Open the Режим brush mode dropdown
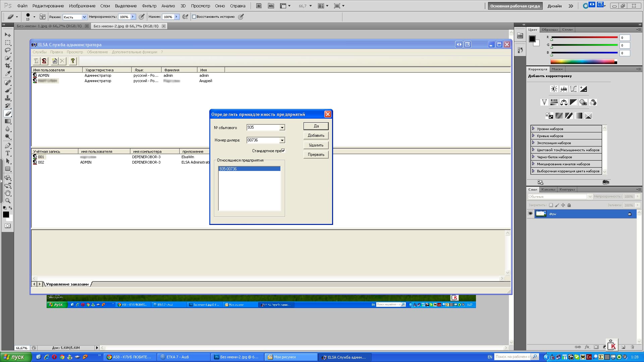Viewport: 644px width, 362px height. tap(75, 17)
